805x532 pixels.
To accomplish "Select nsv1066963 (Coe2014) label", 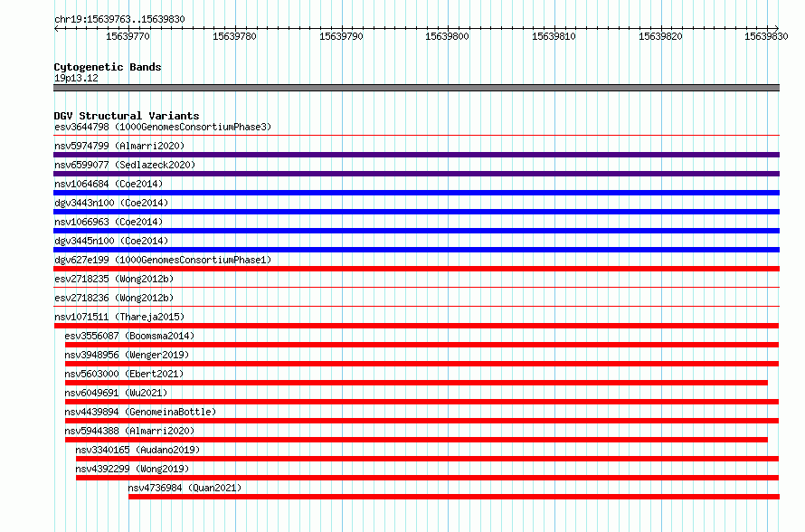I will click(109, 222).
